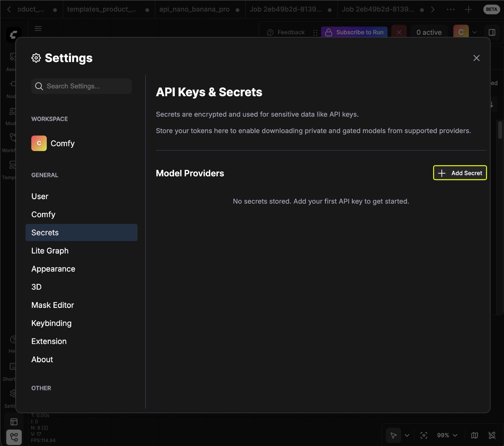Toggle the panel layout button above the graph icon

[x=14, y=422]
